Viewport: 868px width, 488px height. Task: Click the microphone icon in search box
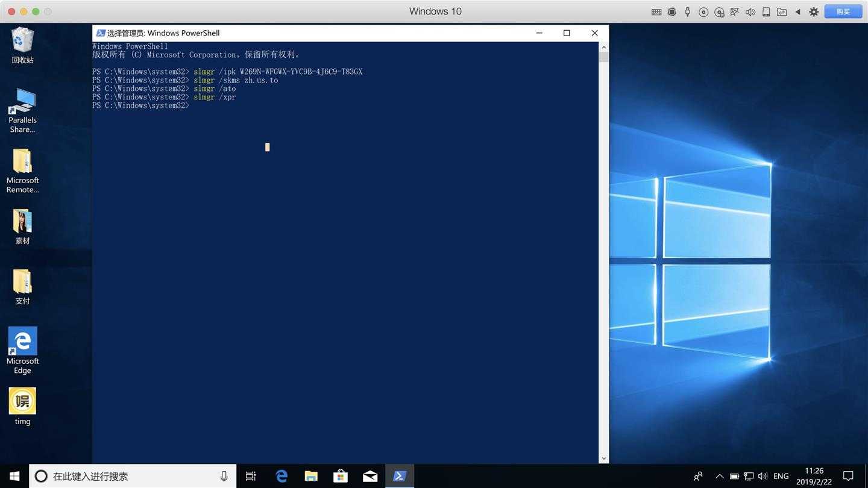224,476
